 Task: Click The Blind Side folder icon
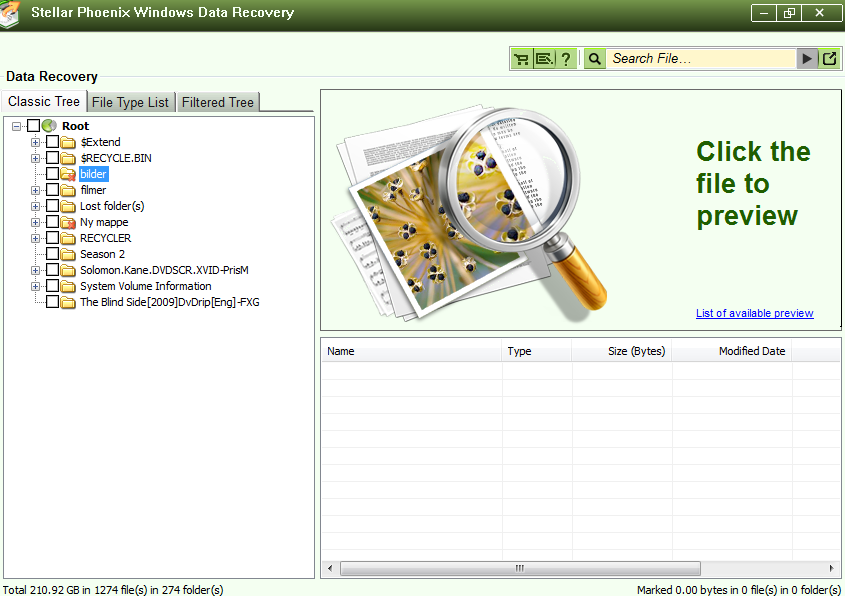point(68,302)
